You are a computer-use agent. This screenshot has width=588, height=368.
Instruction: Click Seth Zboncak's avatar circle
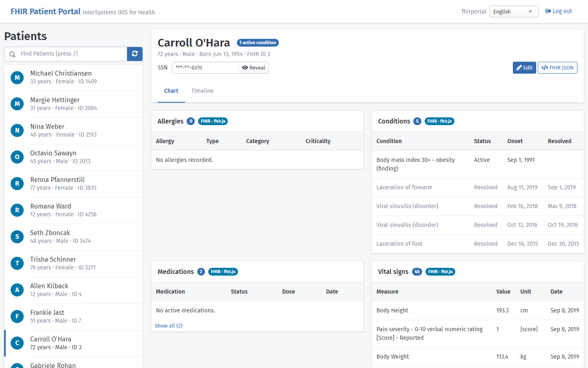click(x=17, y=237)
